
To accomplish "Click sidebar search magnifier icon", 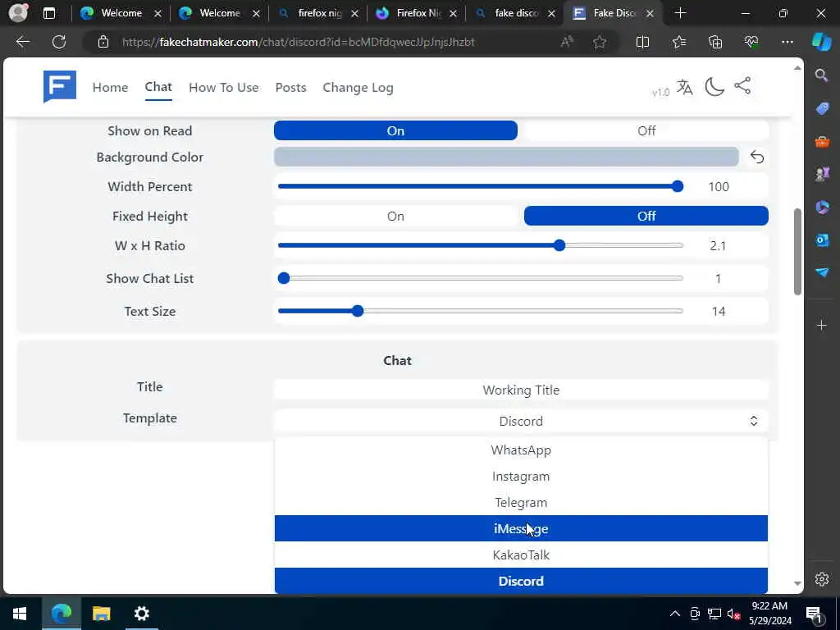I will [822, 75].
